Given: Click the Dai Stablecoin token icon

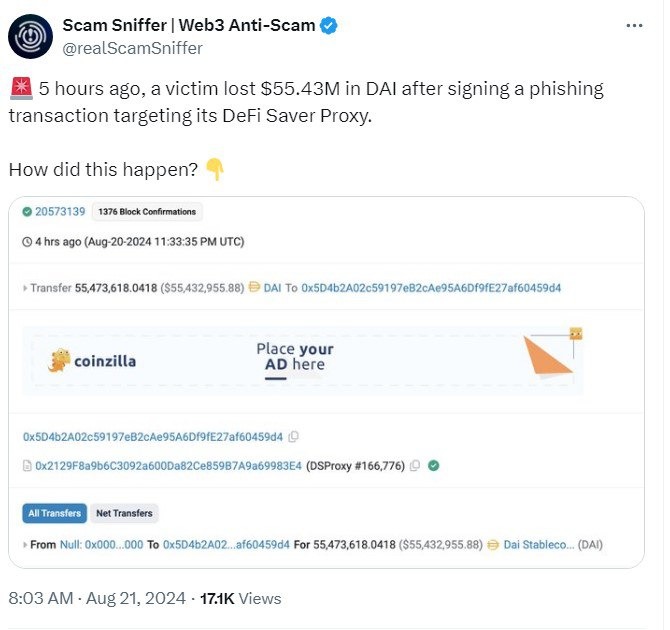Looking at the screenshot, I should 494,545.
